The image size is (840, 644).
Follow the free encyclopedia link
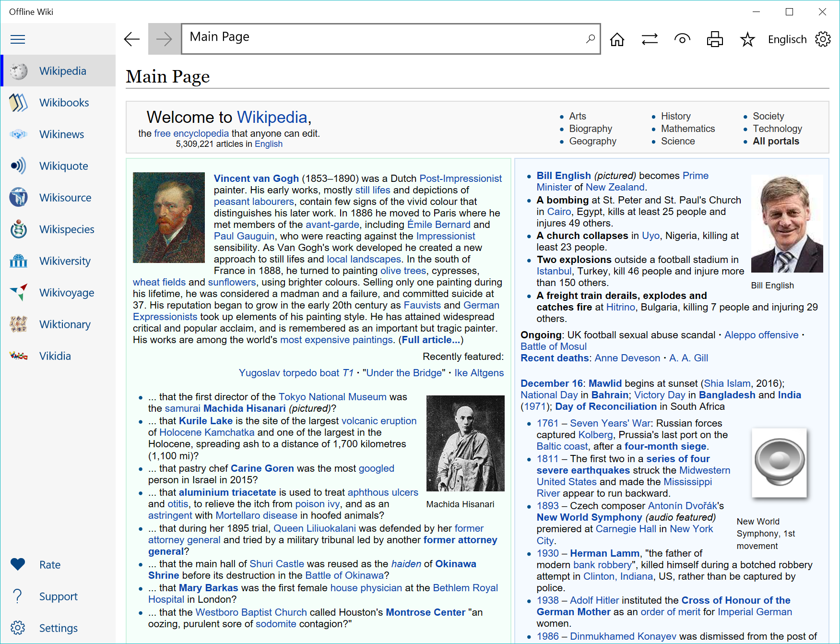(191, 133)
